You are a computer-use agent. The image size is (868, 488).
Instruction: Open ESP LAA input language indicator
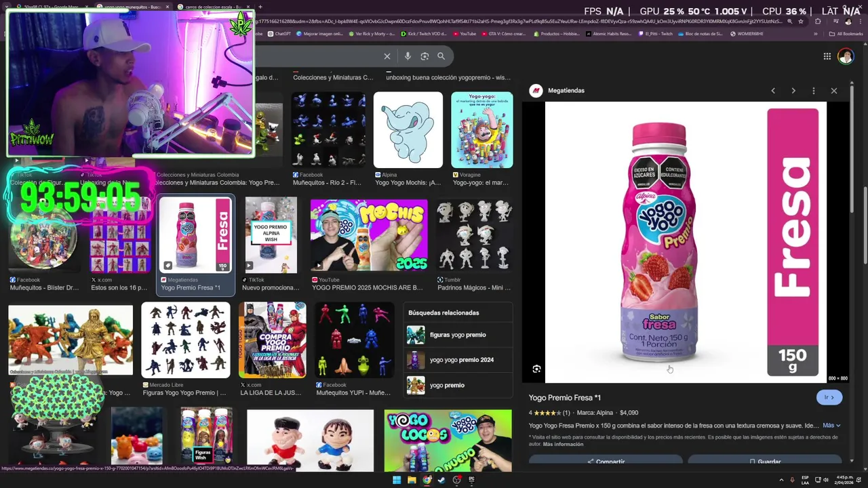(806, 480)
